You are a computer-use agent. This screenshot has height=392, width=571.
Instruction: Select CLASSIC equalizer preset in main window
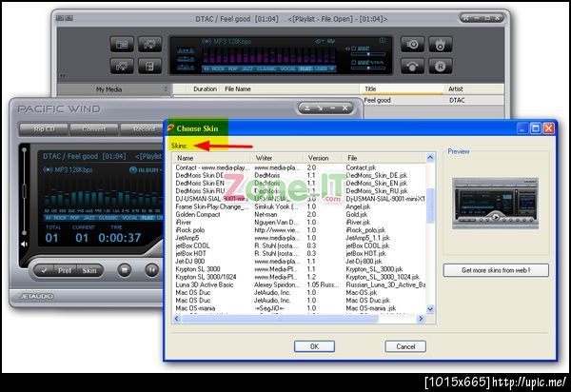[x=266, y=69]
